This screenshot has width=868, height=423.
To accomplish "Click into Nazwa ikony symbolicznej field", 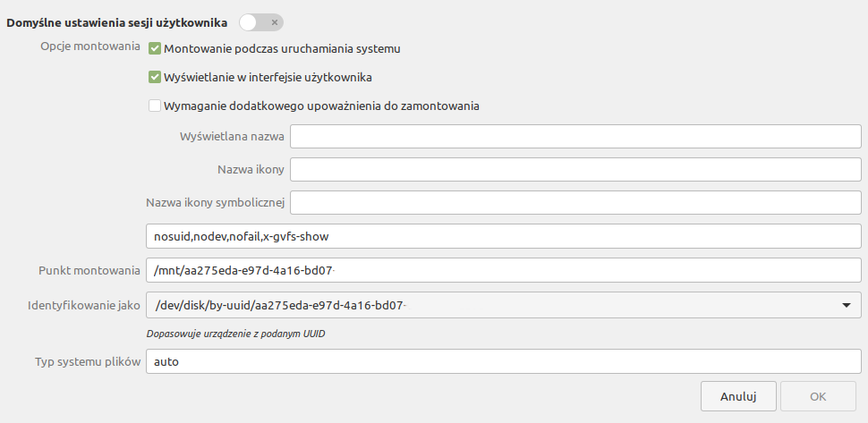I will (x=575, y=202).
